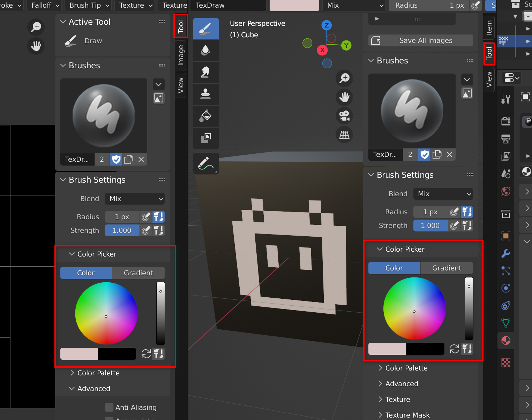The height and width of the screenshot is (420, 532).
Task: Toggle fake user shield in viewport sidebar brush
Action: click(x=425, y=154)
